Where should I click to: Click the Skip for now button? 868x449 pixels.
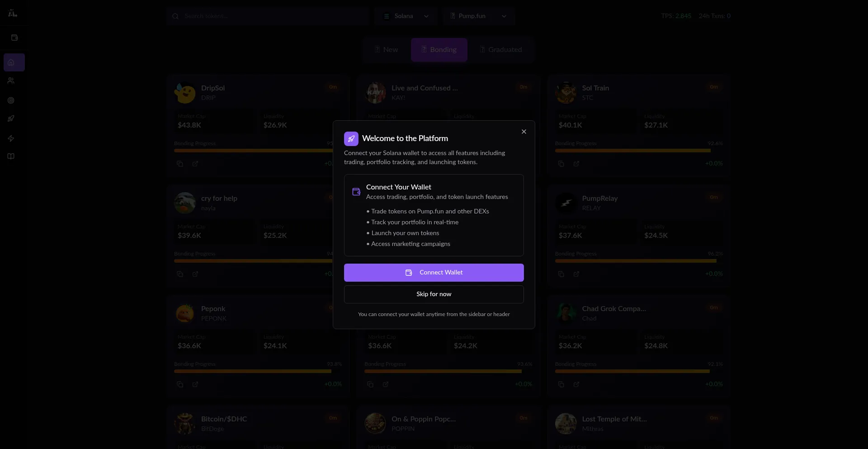[x=434, y=294]
